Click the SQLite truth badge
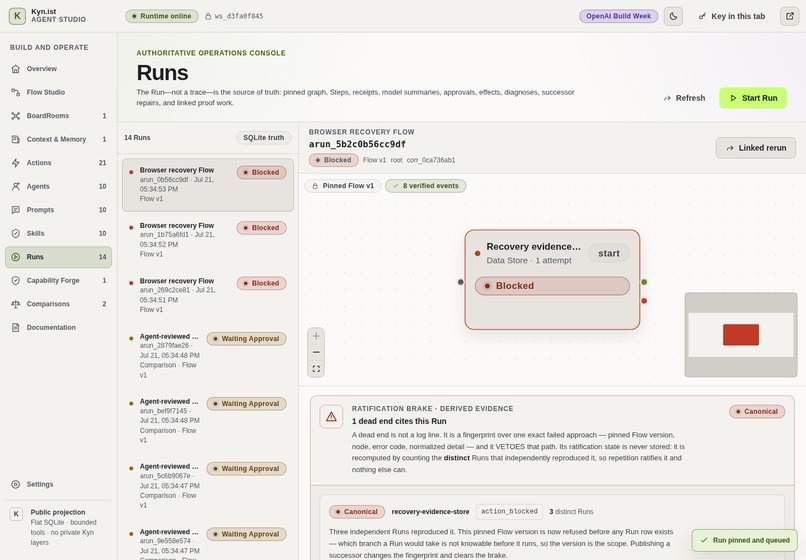Image resolution: width=806 pixels, height=560 pixels. pyautogui.click(x=264, y=138)
